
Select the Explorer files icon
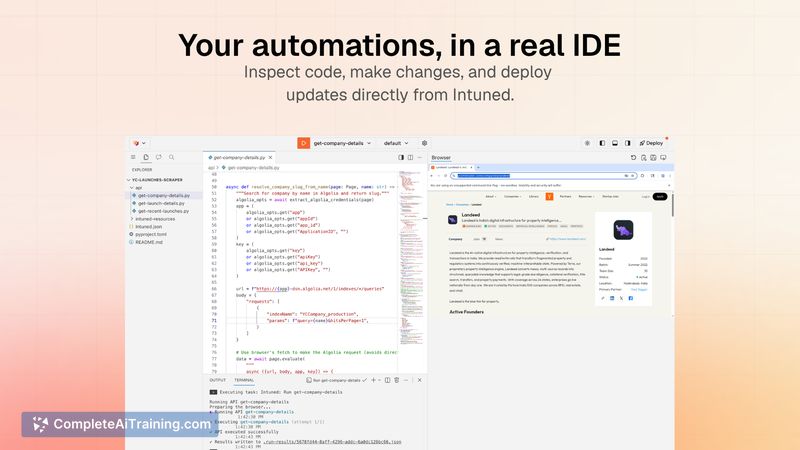point(146,157)
